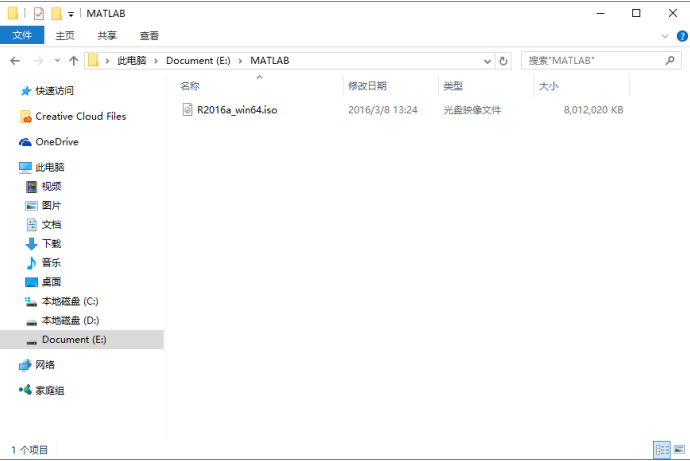Viewport: 690px width, 461px height.
Task: Switch to the 共享 ribbon tab
Action: coord(107,36)
